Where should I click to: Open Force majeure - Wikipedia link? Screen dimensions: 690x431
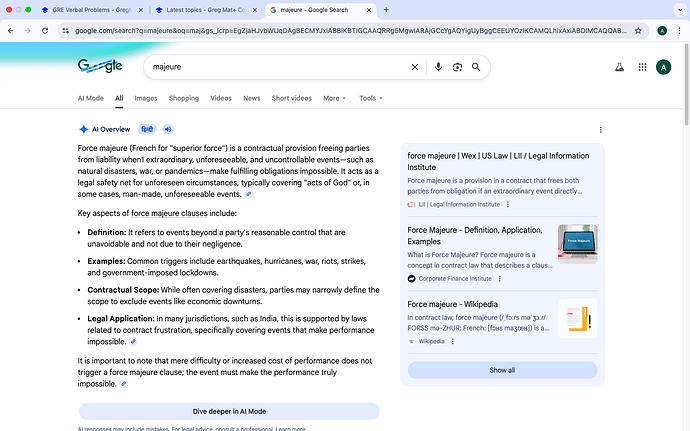(x=452, y=304)
